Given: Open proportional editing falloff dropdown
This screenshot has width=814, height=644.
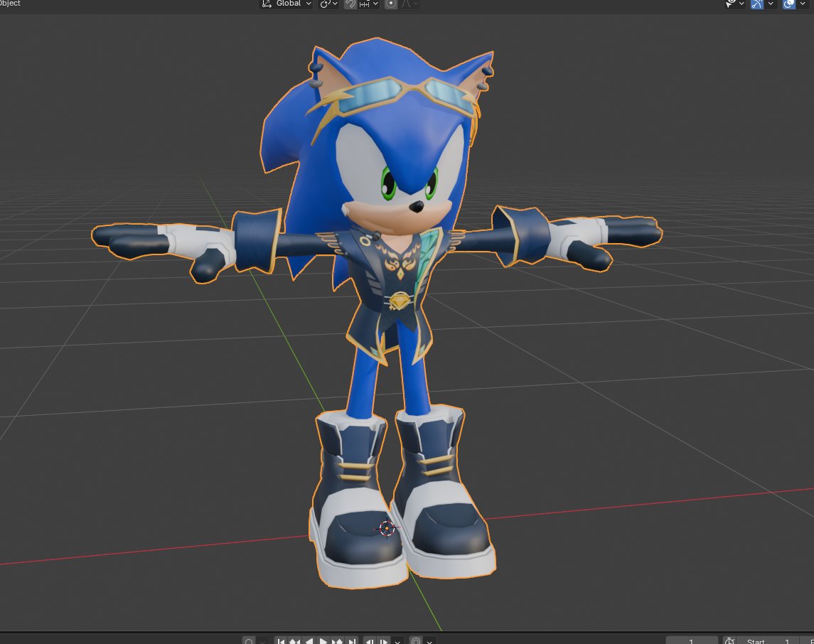Looking at the screenshot, I should point(409,4).
